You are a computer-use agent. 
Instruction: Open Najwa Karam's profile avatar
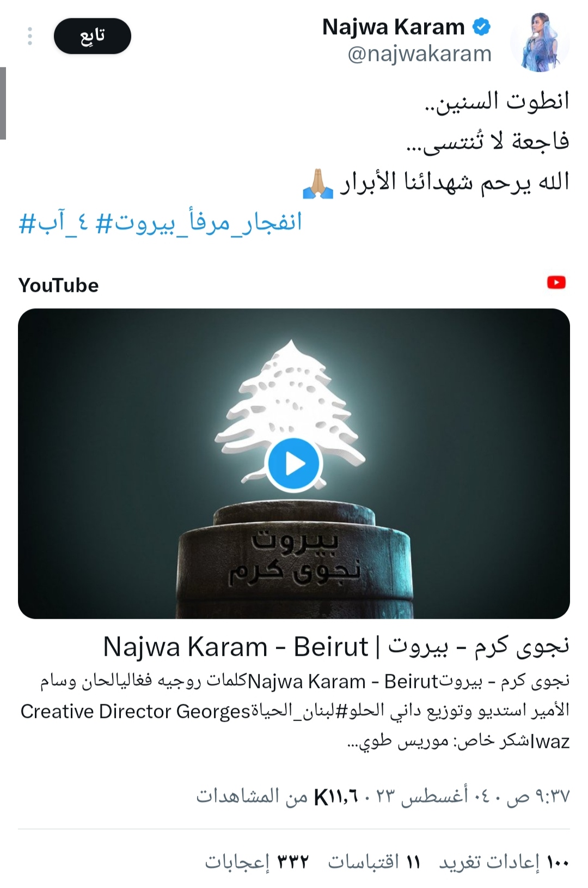coord(540,42)
